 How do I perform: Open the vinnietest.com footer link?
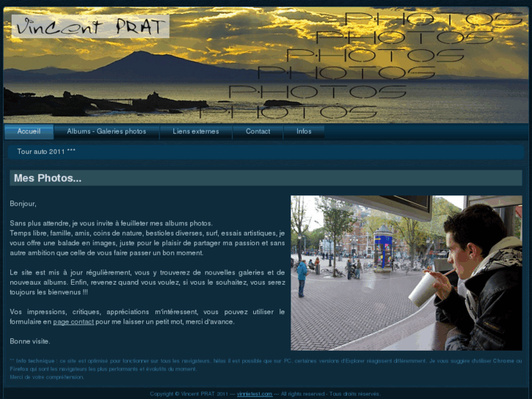pos(255,394)
